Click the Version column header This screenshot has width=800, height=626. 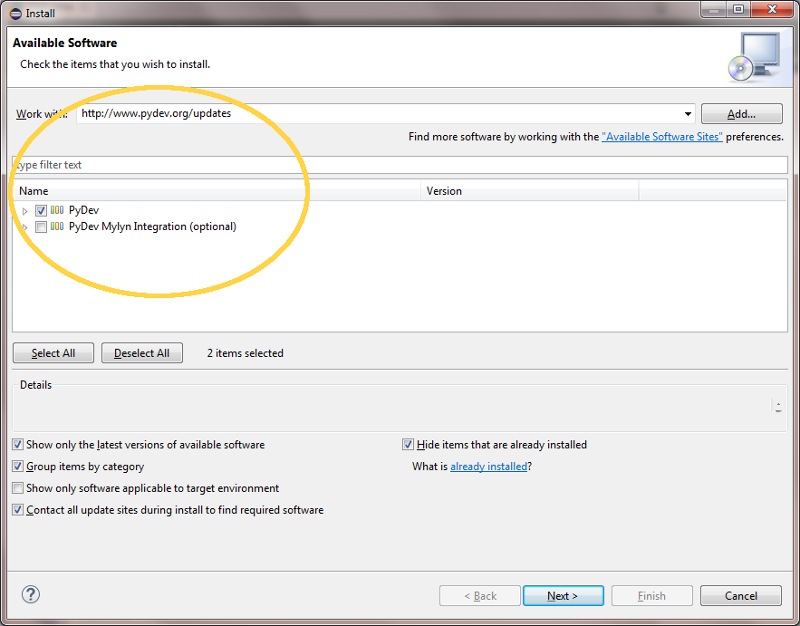(x=444, y=191)
